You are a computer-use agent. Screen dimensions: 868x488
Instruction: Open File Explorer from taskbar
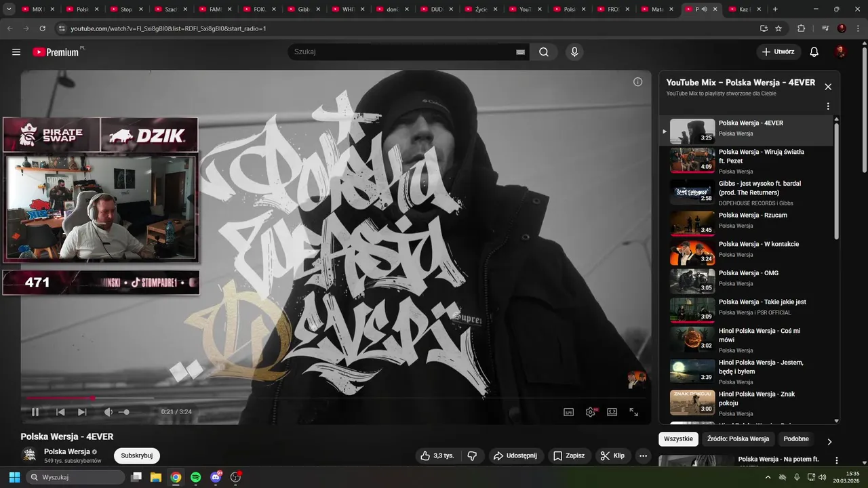156,477
